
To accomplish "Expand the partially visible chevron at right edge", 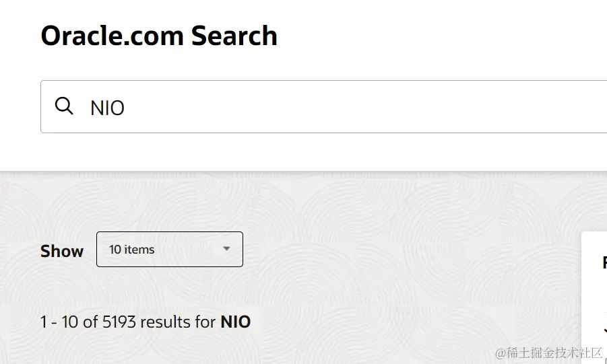I will click(x=605, y=331).
